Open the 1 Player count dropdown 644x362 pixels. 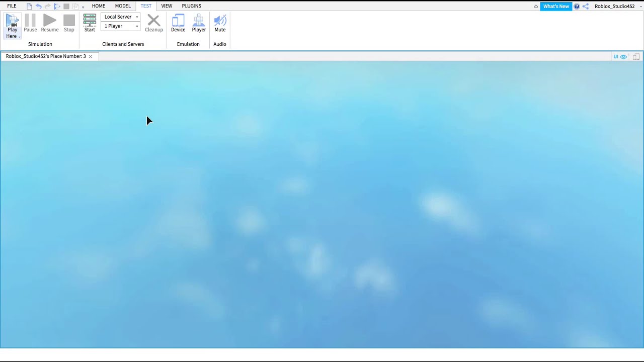(x=121, y=26)
